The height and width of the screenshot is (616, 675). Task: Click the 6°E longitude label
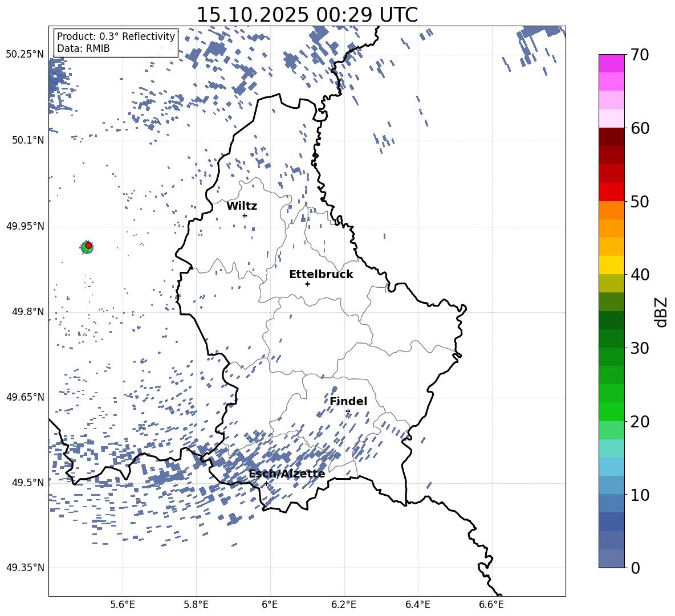click(x=270, y=605)
